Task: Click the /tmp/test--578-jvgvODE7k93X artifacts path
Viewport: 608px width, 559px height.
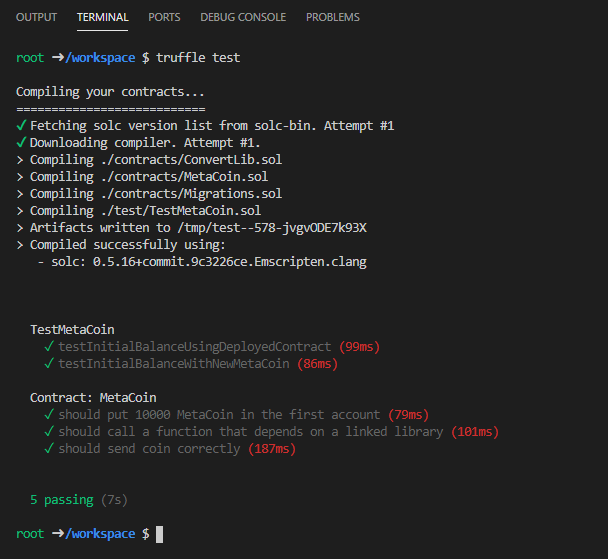Action: coord(272,228)
